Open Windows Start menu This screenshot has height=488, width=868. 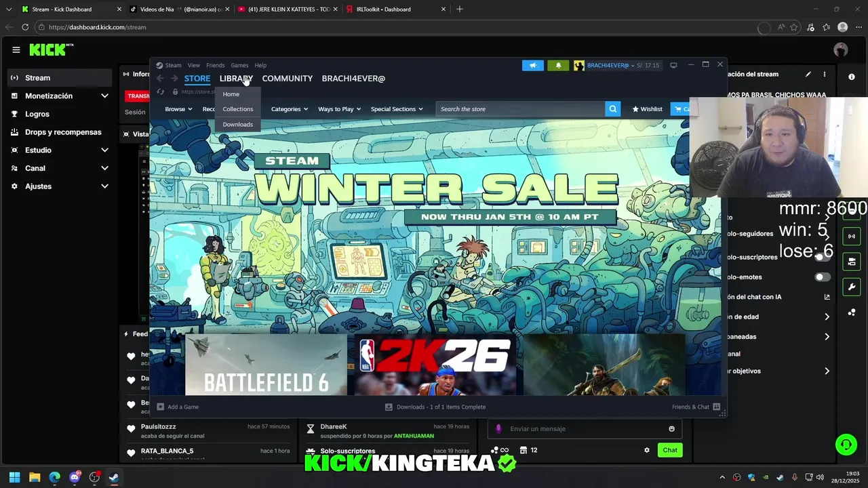pyautogui.click(x=15, y=477)
